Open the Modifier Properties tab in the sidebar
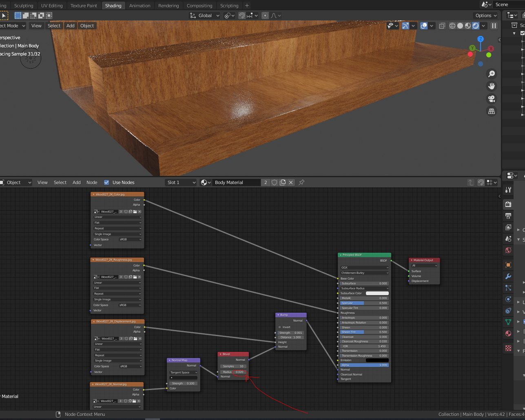525x420 pixels. 508,276
